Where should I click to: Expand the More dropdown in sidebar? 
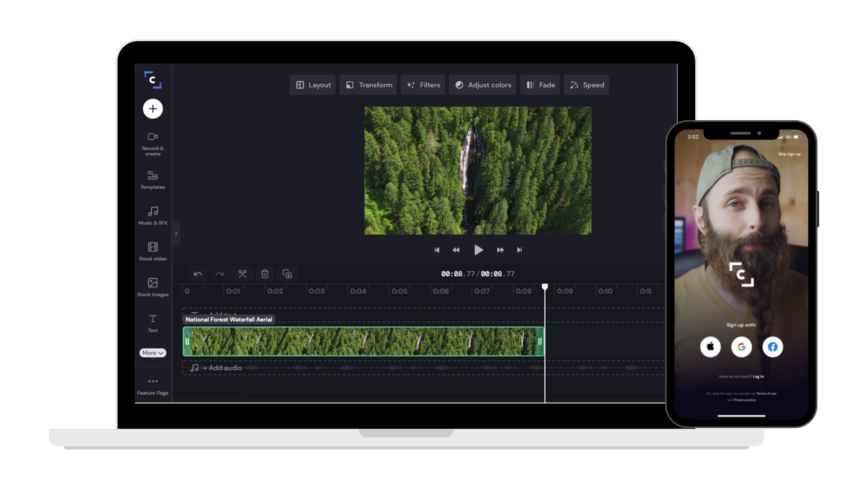(153, 353)
